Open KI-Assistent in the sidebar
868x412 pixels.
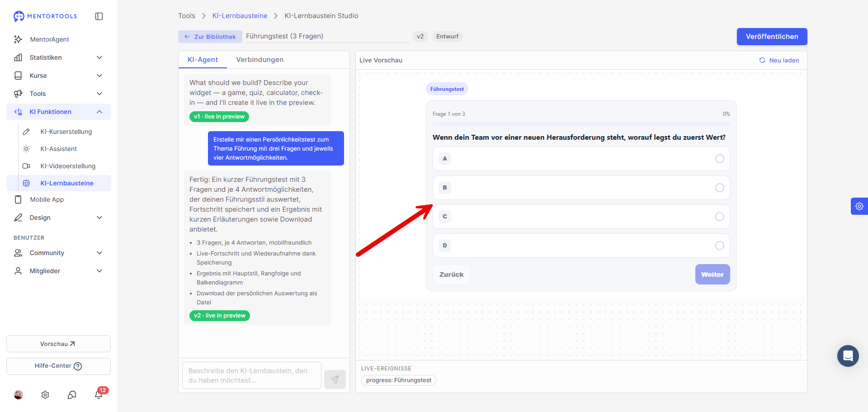pyautogui.click(x=59, y=149)
